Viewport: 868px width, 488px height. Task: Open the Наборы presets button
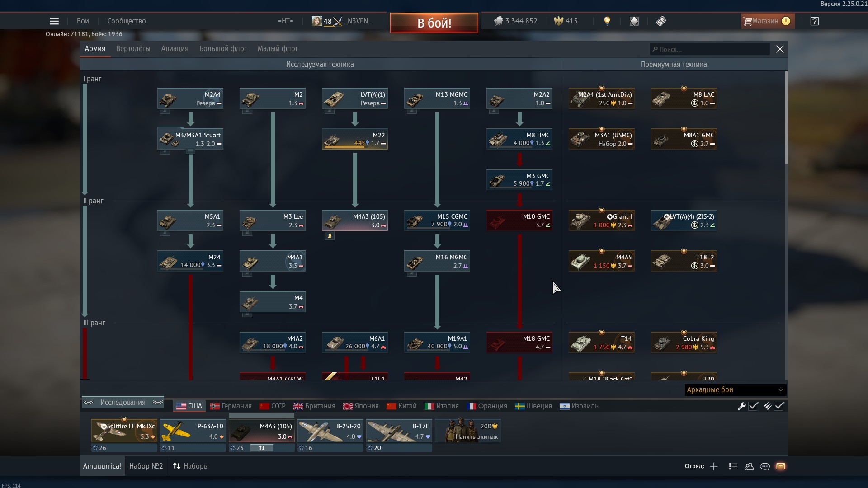(191, 466)
